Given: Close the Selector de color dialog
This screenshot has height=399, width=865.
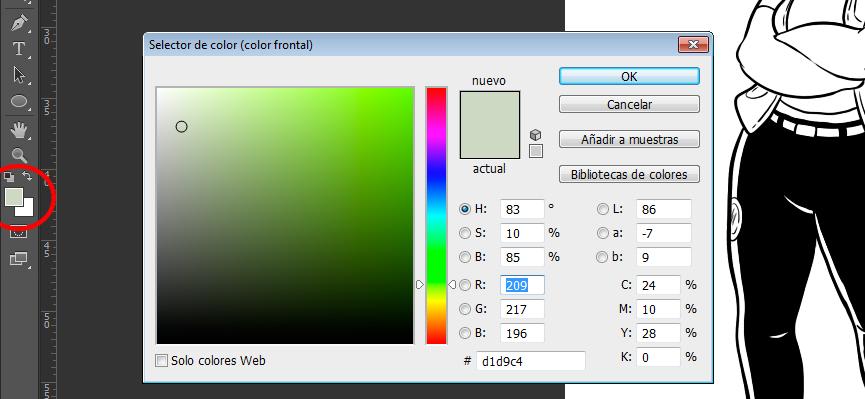Looking at the screenshot, I should click(x=693, y=45).
